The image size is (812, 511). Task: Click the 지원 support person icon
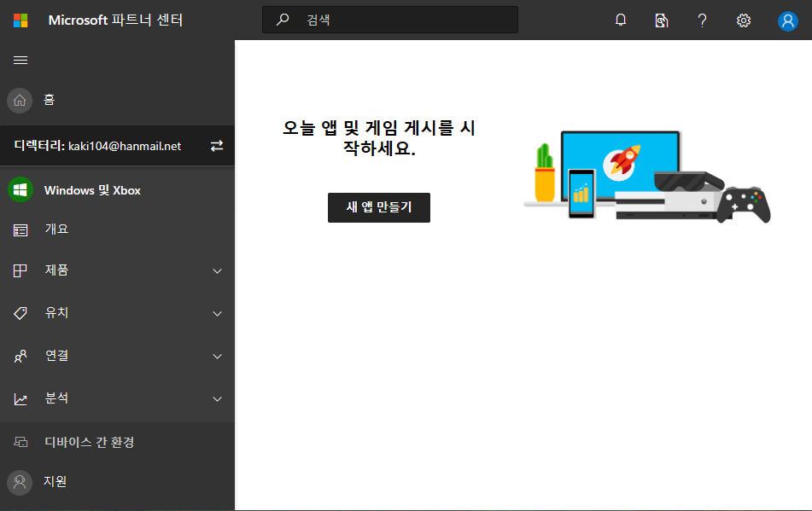pyautogui.click(x=20, y=482)
